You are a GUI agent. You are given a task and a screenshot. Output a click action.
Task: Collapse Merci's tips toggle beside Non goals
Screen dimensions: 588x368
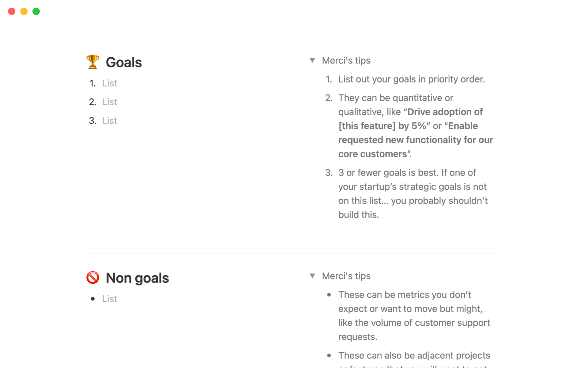312,276
